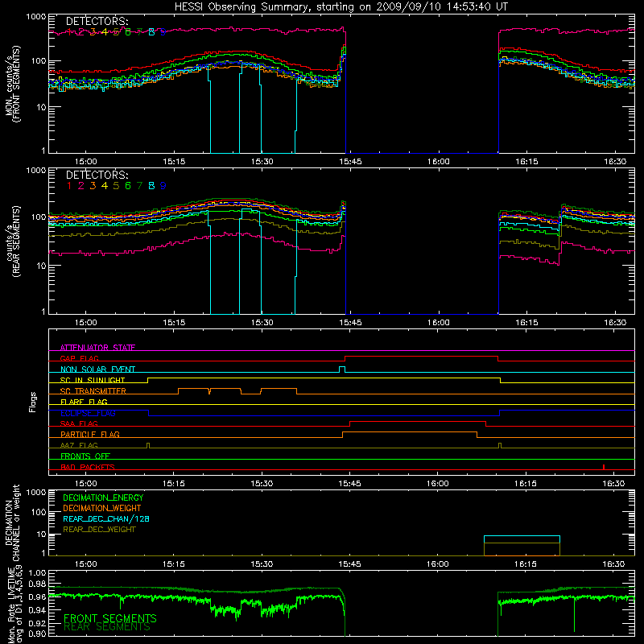Select the DECIMATION_WEIGHT legend entry
This screenshot has height=644, width=644.
102,509
